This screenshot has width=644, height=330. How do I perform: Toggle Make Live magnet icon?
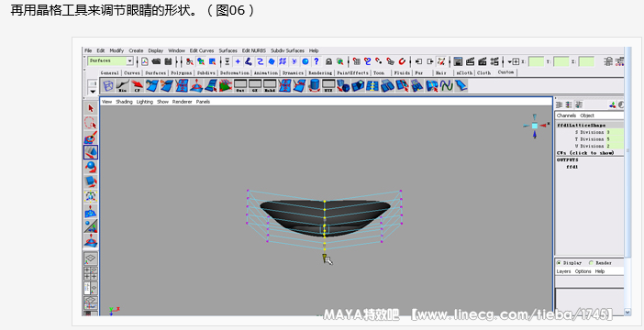(402, 61)
